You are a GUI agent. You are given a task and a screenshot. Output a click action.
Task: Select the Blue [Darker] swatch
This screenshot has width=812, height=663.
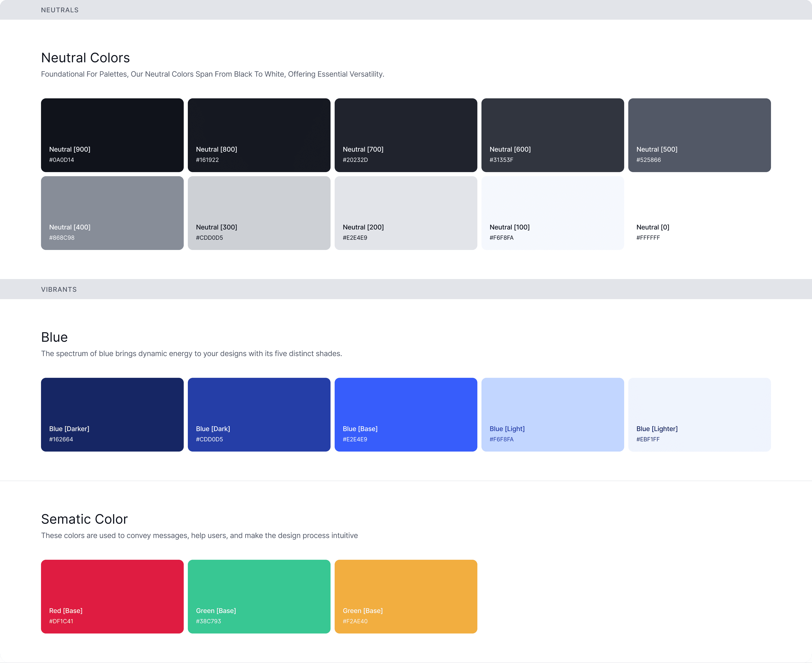(112, 414)
